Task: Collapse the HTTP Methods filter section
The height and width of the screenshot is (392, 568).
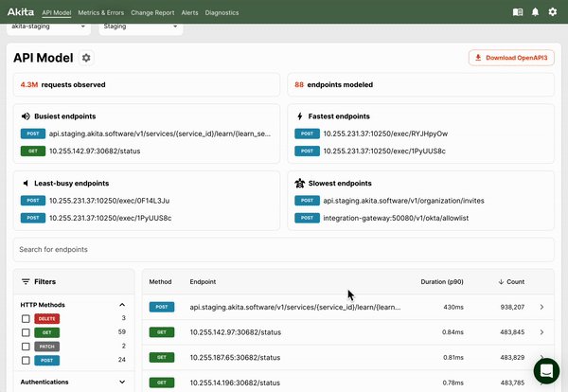Action: (122, 305)
